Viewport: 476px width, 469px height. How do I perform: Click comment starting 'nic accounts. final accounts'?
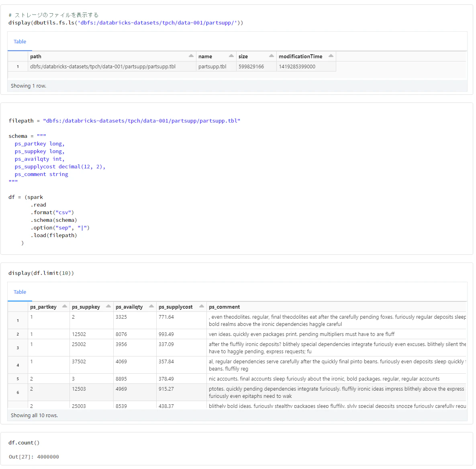coord(324,379)
